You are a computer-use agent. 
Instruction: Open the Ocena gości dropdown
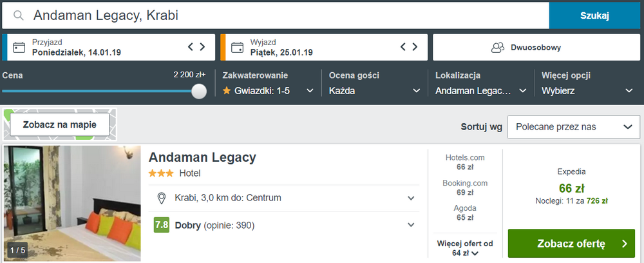point(375,91)
